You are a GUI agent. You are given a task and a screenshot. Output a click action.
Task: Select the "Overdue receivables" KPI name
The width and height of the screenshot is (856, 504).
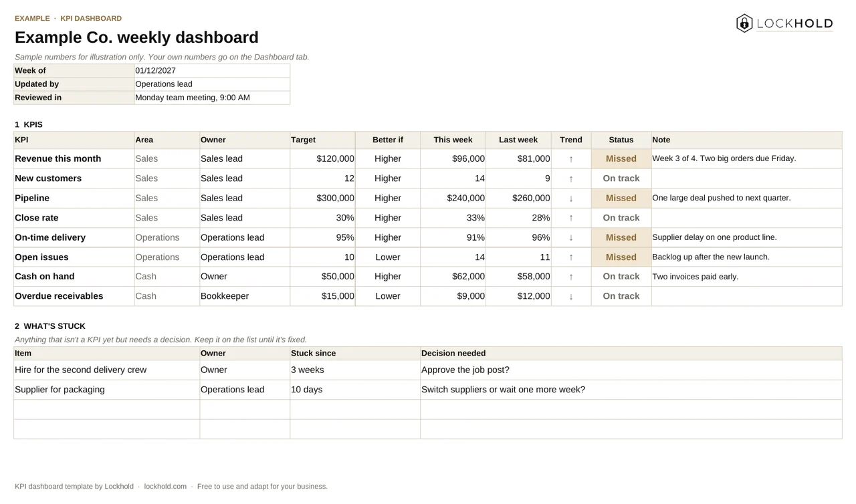click(59, 296)
